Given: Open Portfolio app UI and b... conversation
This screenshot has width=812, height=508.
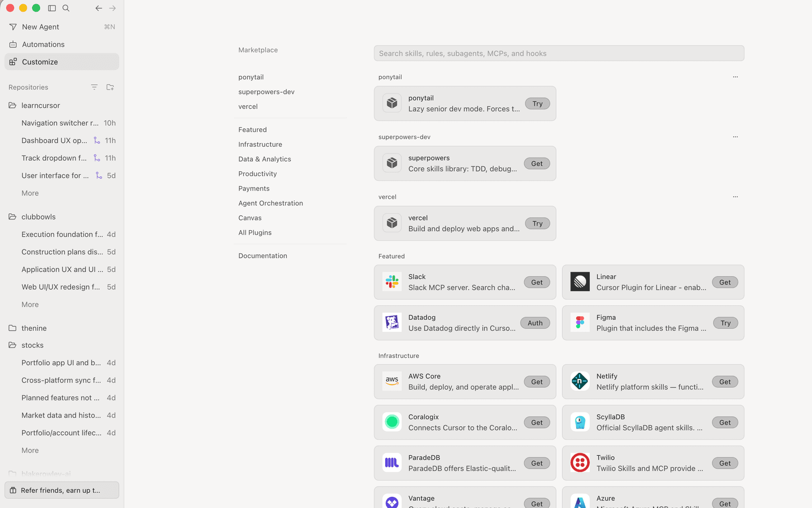Looking at the screenshot, I should [62, 363].
